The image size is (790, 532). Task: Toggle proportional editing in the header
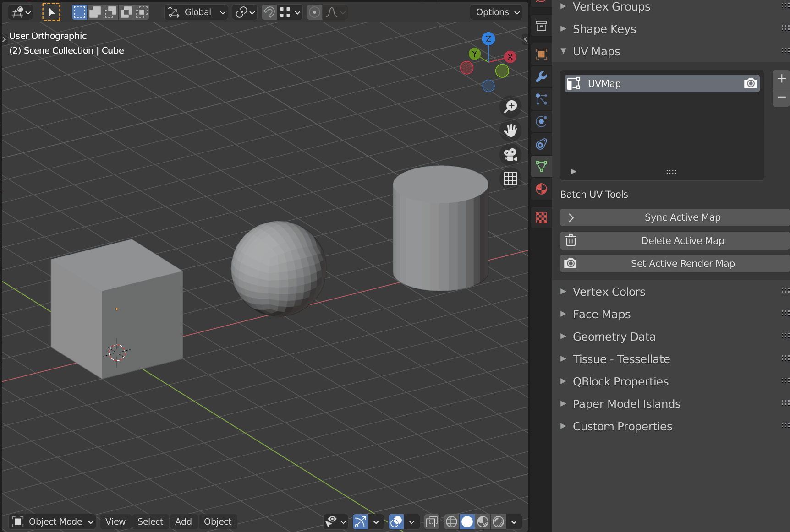314,12
